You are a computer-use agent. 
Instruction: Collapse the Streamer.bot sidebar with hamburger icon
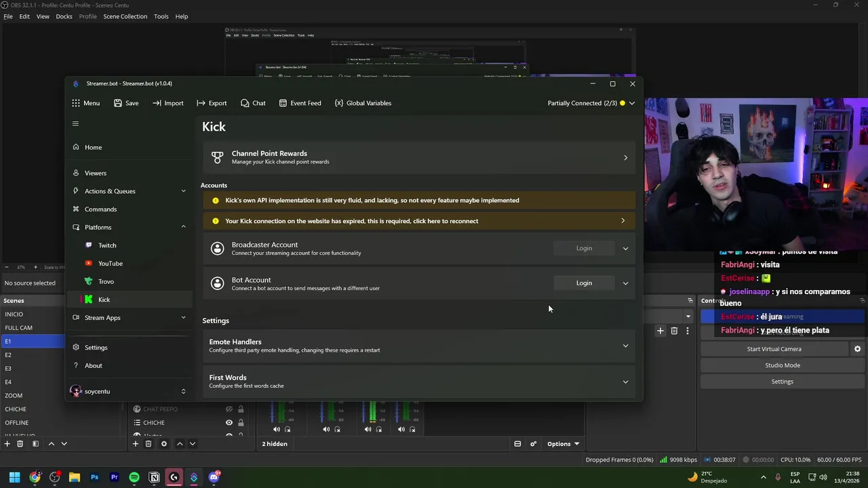click(75, 123)
